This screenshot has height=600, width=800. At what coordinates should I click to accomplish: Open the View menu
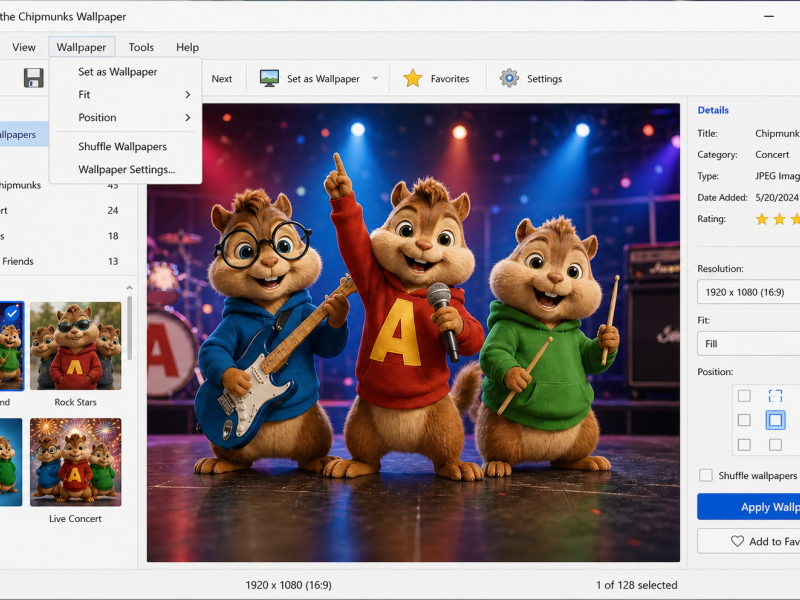[x=23, y=47]
